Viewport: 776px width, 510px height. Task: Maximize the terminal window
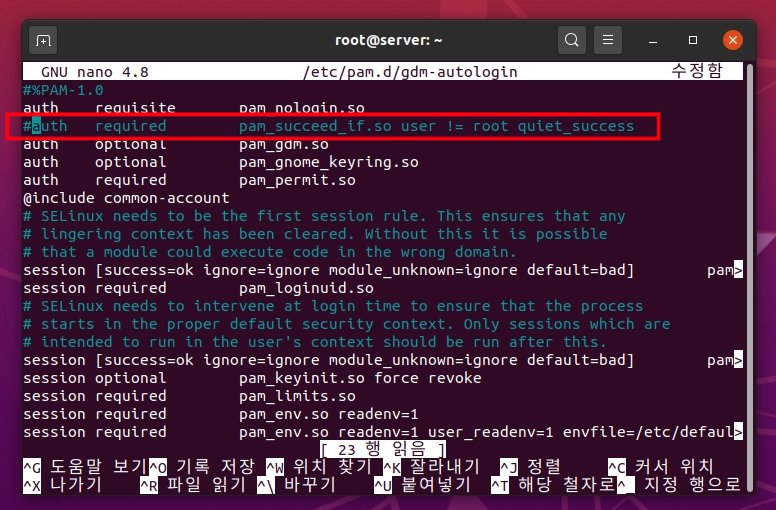click(x=693, y=40)
